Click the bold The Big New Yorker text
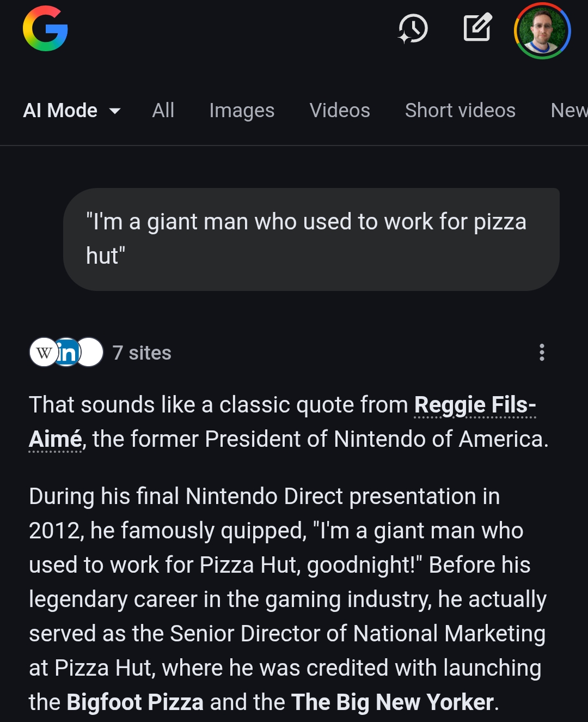 393,702
